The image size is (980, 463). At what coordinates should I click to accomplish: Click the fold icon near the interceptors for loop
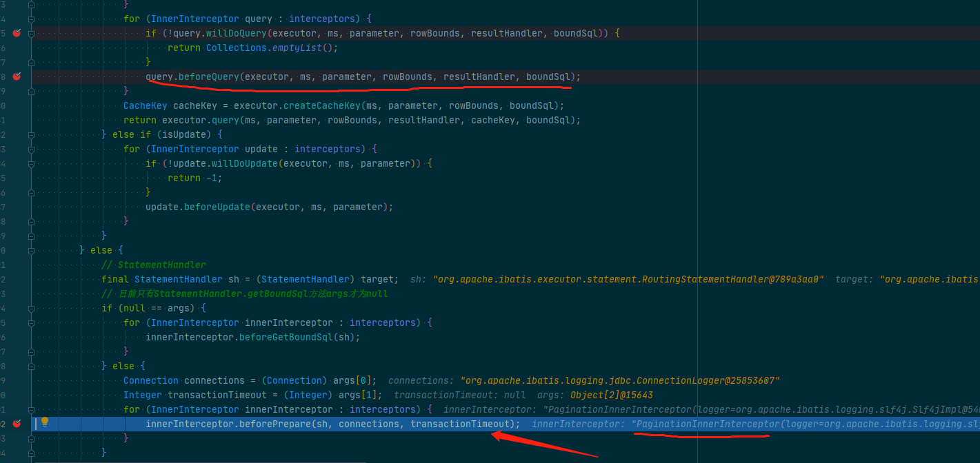tap(31, 18)
